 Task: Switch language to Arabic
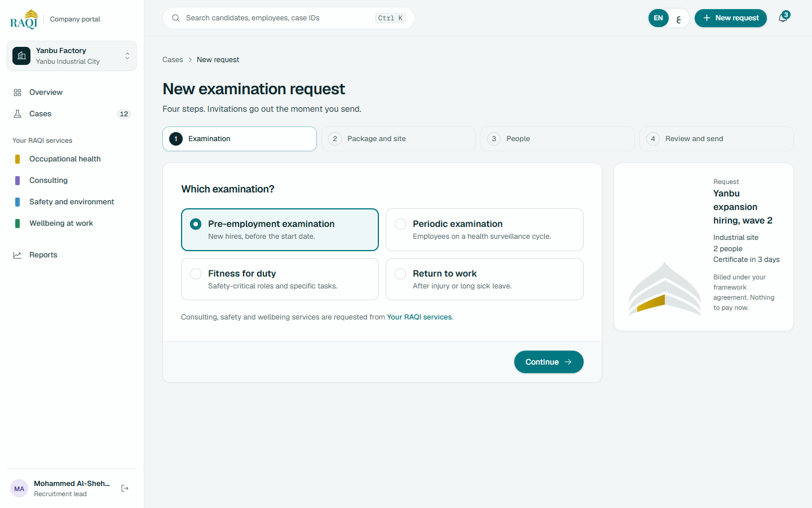coord(678,18)
